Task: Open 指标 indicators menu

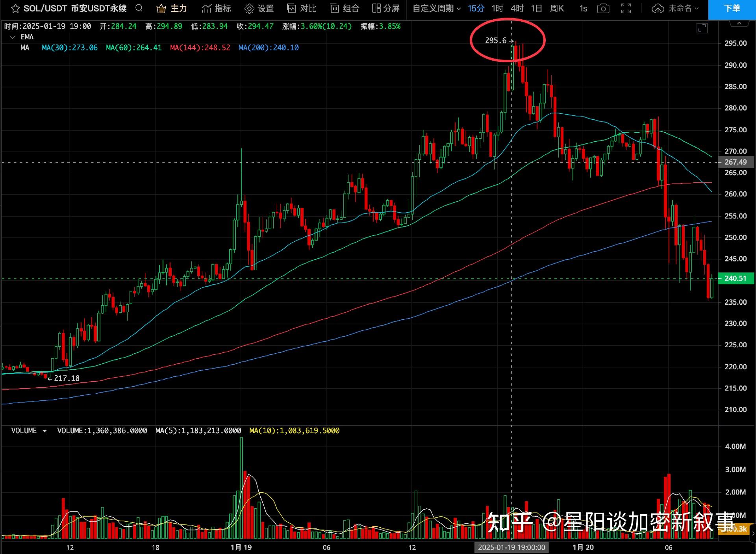Action: coord(216,8)
